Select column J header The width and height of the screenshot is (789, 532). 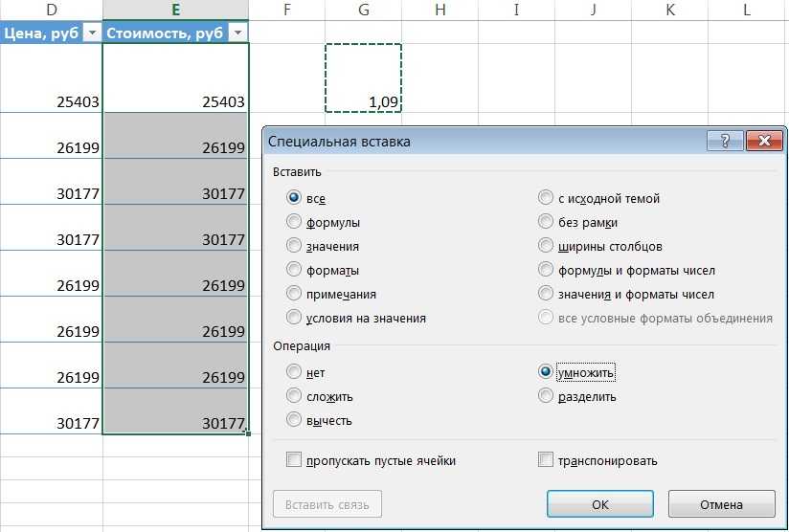[593, 11]
